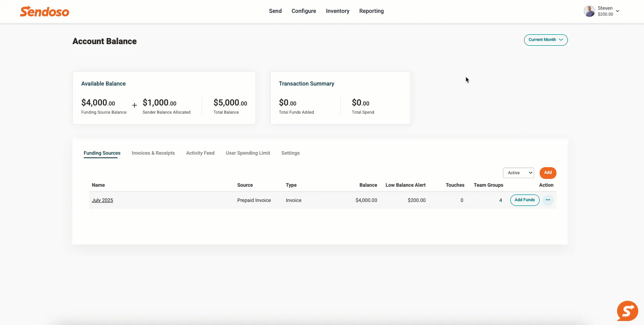Screen dimensions: 644x325
Task: Open the Sendoso chat widget icon
Action: (x=627, y=311)
